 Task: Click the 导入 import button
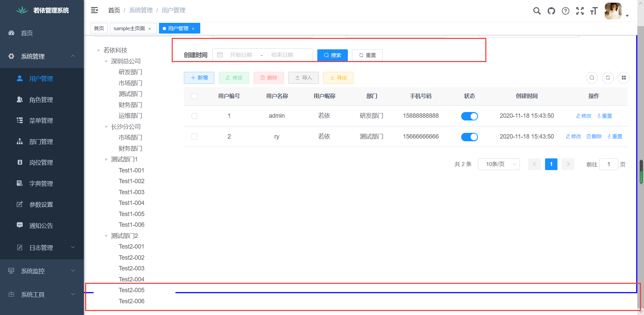pyautogui.click(x=304, y=78)
